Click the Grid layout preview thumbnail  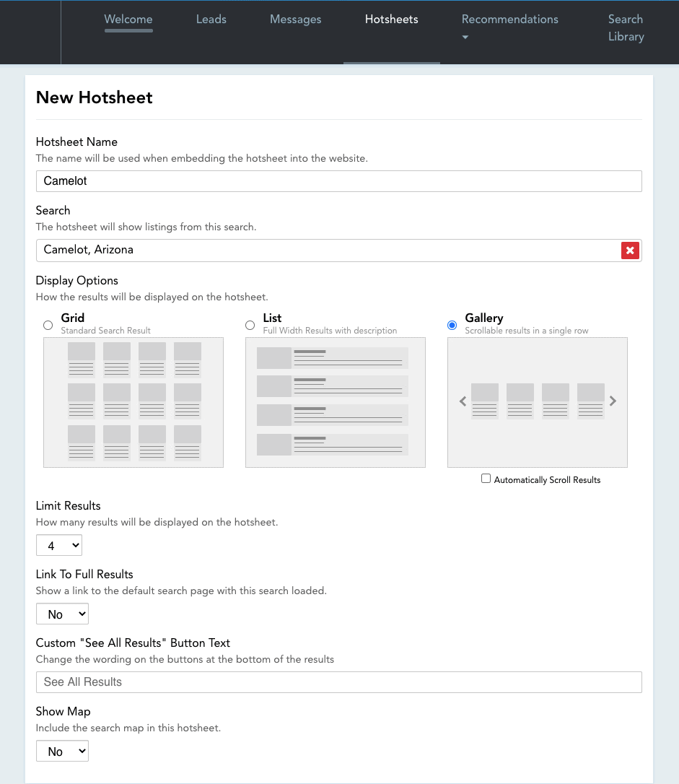coord(133,402)
